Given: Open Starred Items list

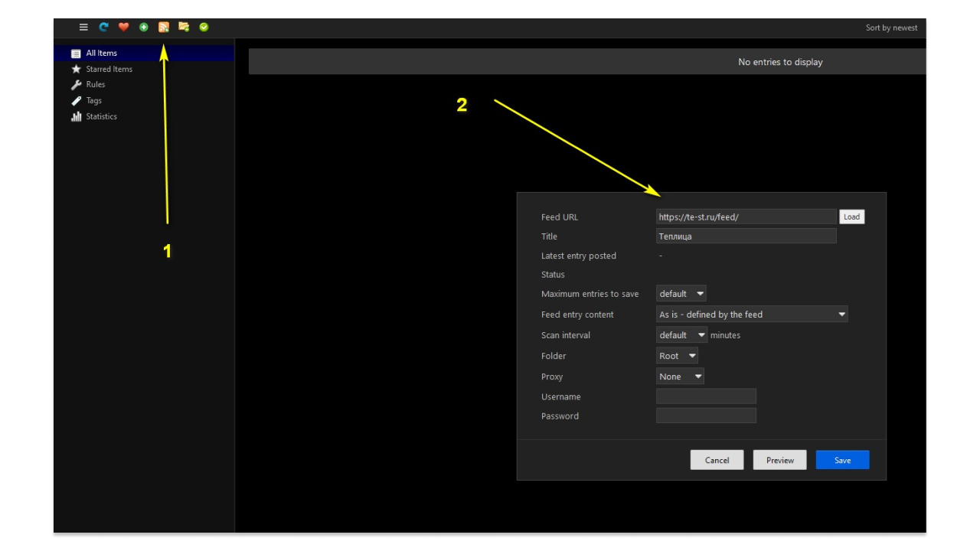Looking at the screenshot, I should click(x=109, y=69).
